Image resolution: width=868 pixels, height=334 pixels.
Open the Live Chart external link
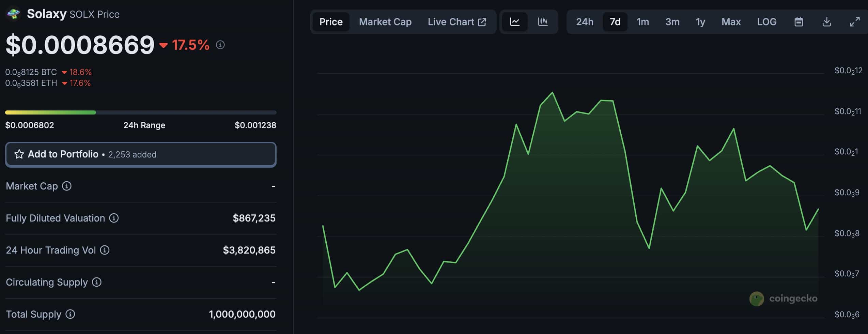point(457,22)
